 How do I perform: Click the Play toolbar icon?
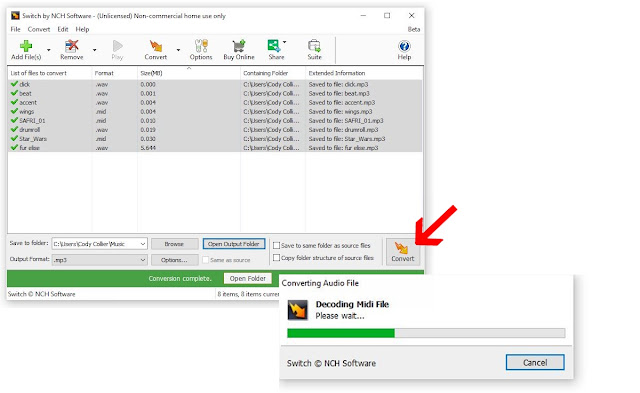(x=118, y=46)
